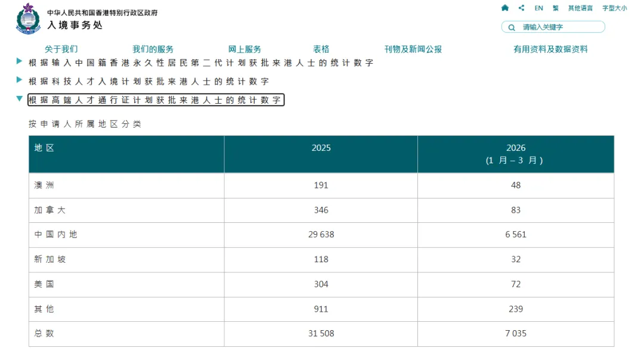Click the value 6 561 for 中国内地
The height and width of the screenshot is (354, 644).
tap(516, 234)
